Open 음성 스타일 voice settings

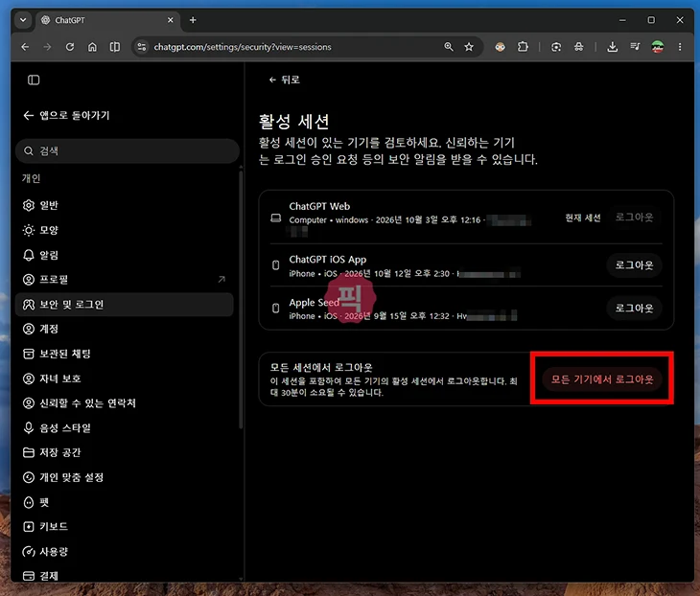point(124,427)
